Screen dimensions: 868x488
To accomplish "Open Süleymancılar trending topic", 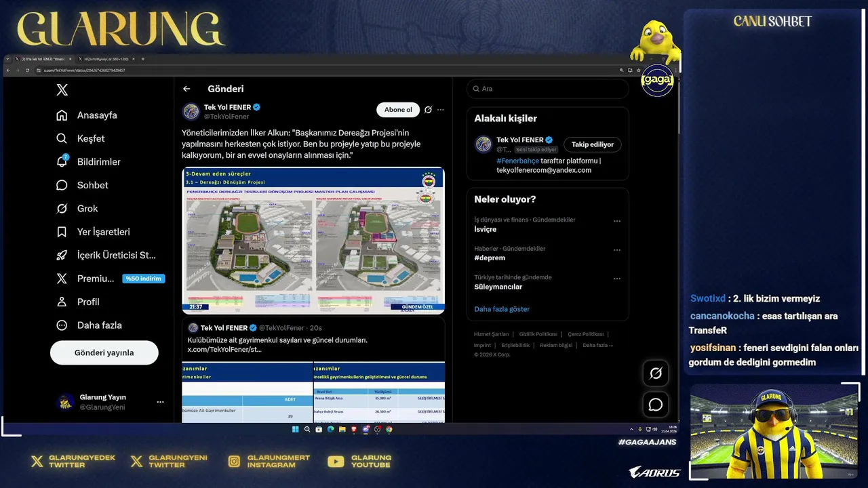I will point(498,287).
